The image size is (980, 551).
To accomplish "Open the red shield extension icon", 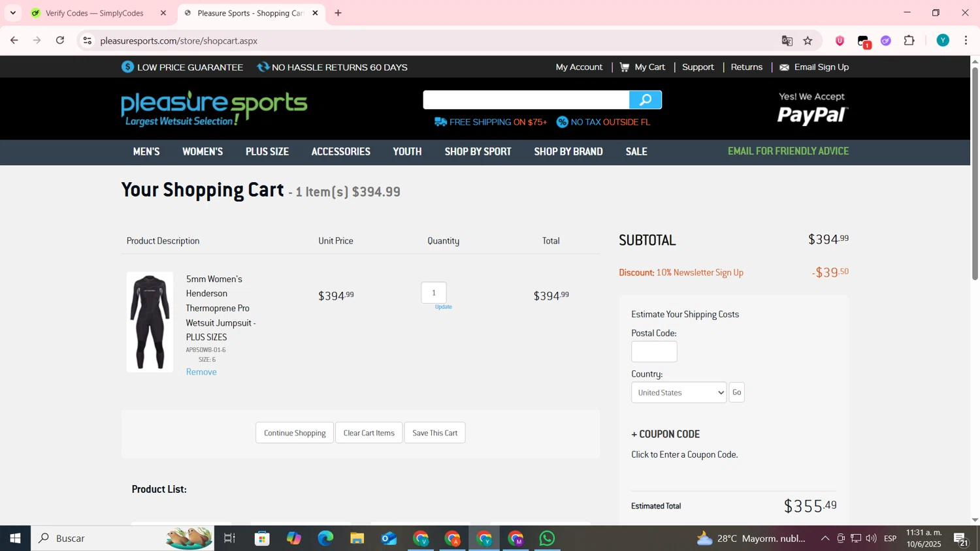I will click(840, 40).
